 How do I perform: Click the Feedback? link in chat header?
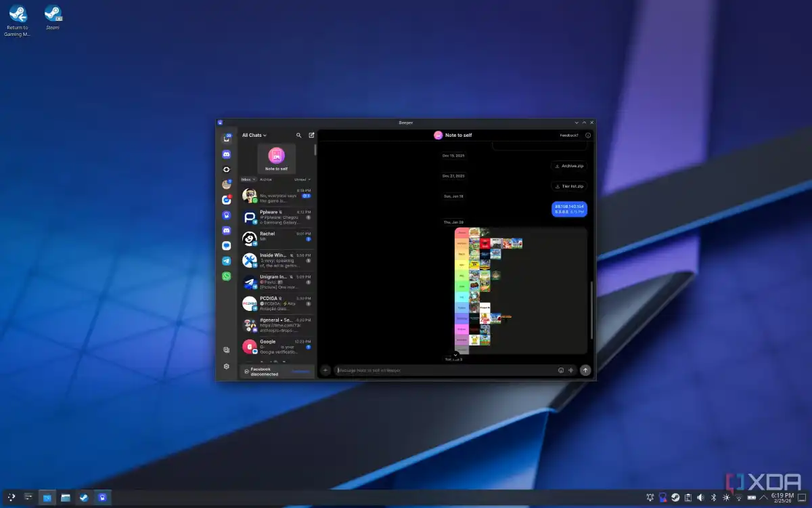coord(569,135)
